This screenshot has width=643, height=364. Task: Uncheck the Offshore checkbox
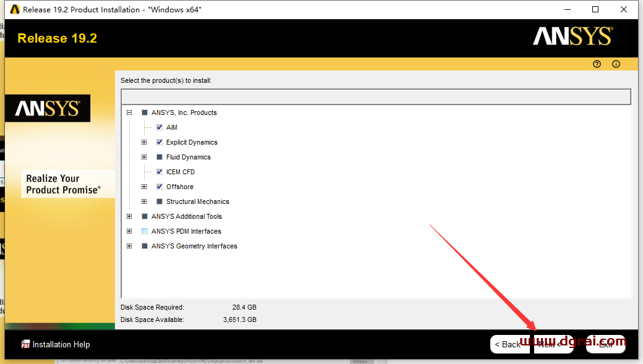[x=160, y=187]
